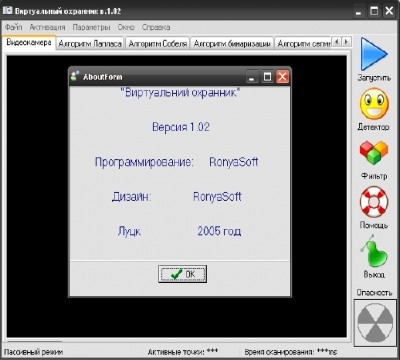The image size is (400, 360).
Task: Confirm the About dialog with OK button
Action: point(182,274)
